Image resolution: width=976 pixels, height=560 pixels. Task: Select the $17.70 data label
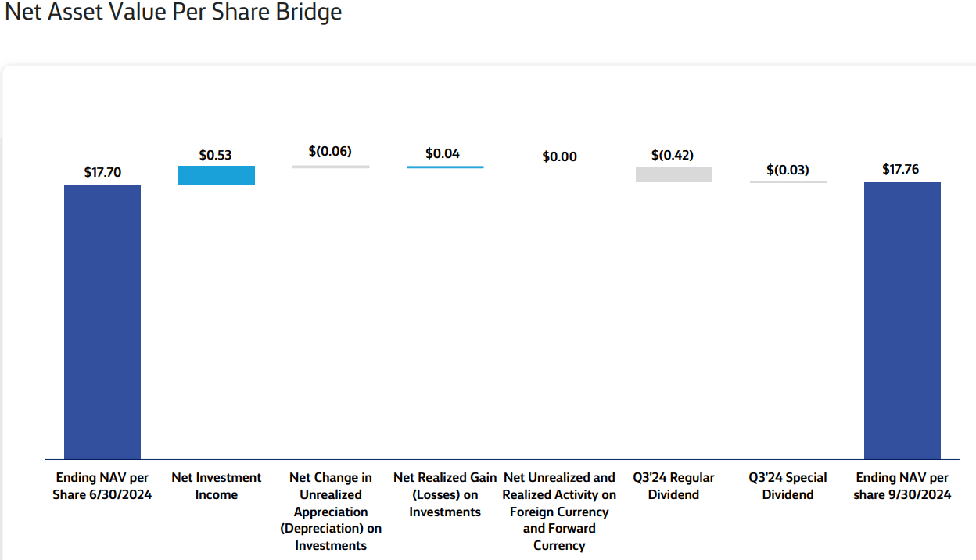102,171
